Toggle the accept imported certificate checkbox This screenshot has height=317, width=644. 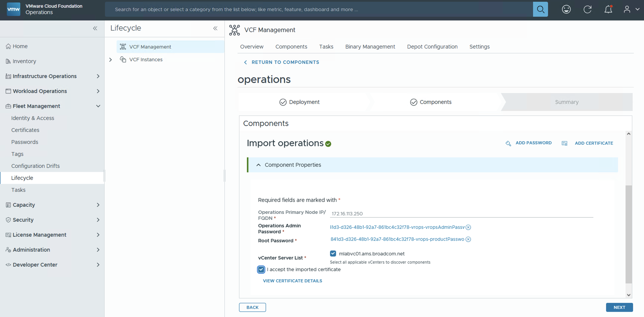[261, 269]
